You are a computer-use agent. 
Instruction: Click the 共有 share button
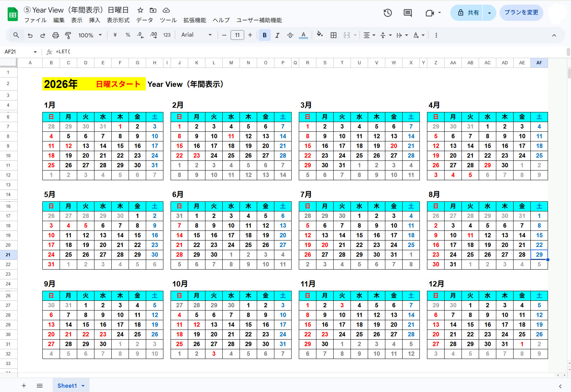tap(467, 13)
